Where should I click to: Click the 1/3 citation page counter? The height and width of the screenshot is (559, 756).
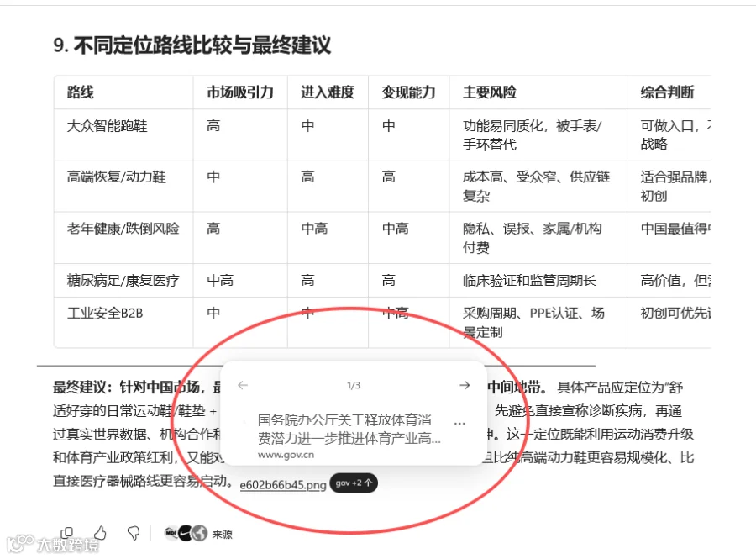[354, 385]
